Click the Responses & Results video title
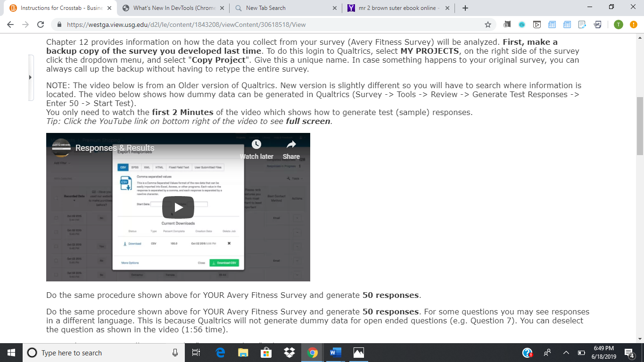This screenshot has height=362, width=644. pyautogui.click(x=115, y=148)
